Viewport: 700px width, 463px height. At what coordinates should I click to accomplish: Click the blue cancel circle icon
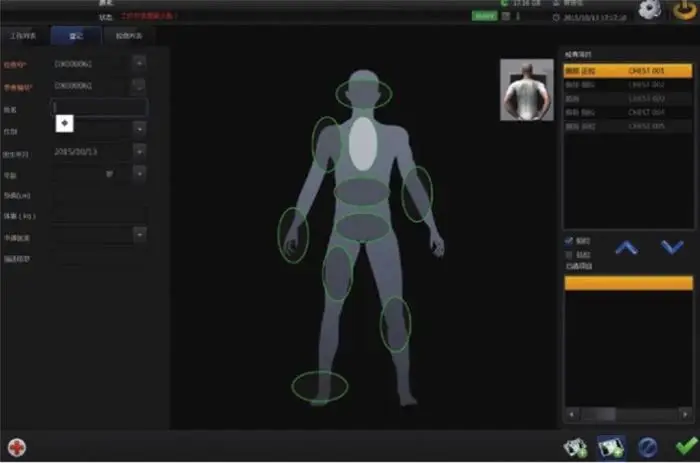[648, 446]
